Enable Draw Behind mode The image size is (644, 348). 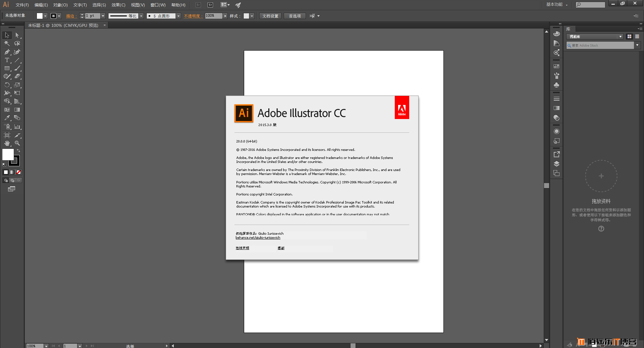tap(12, 180)
